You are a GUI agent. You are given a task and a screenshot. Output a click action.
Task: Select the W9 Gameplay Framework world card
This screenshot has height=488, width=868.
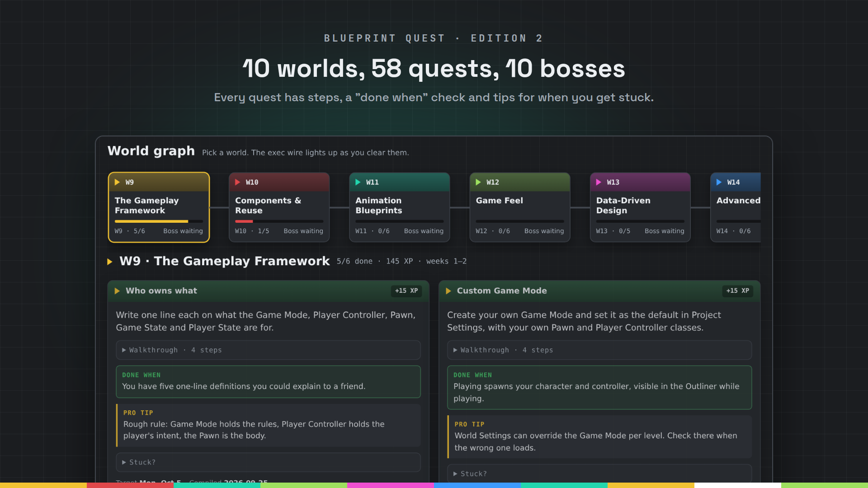point(159,207)
